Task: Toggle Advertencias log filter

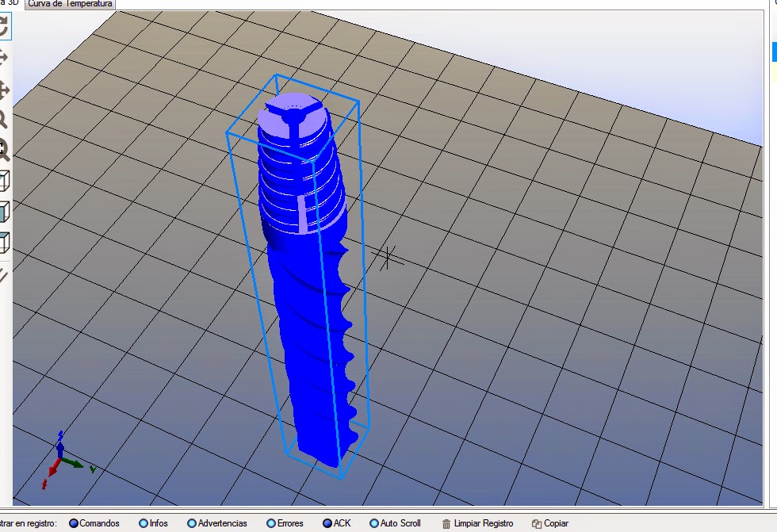Action: pos(217,523)
